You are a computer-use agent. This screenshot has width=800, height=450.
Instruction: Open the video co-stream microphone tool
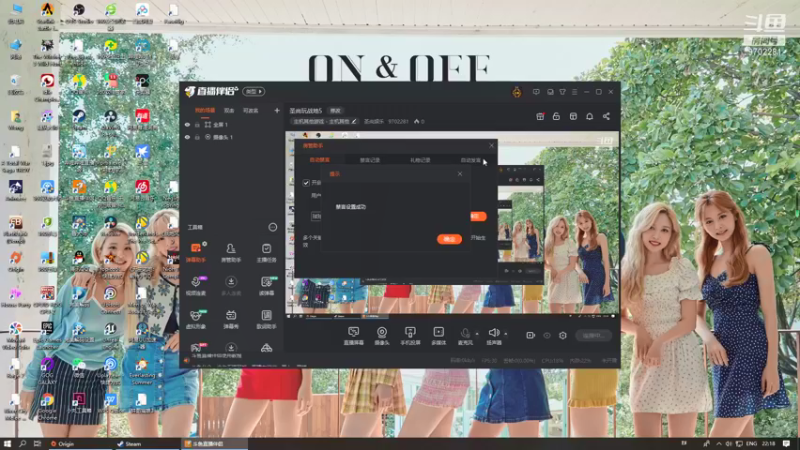coord(196,286)
